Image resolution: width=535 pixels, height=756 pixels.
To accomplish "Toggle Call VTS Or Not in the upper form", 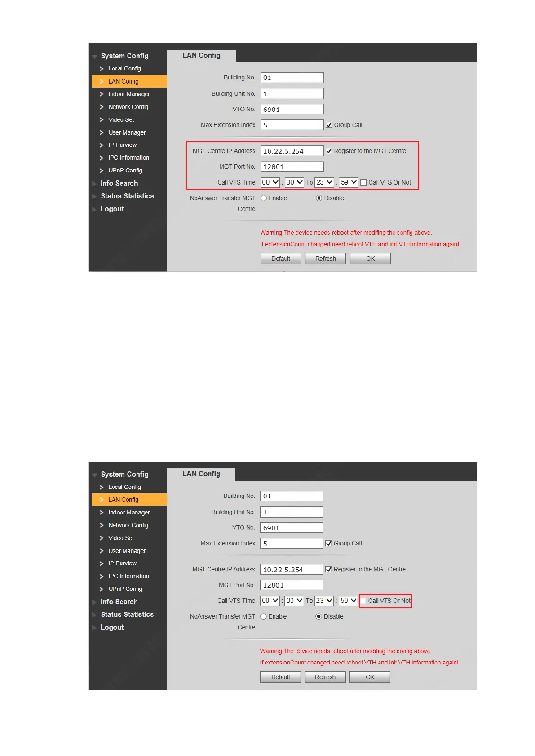I will pyautogui.click(x=363, y=182).
